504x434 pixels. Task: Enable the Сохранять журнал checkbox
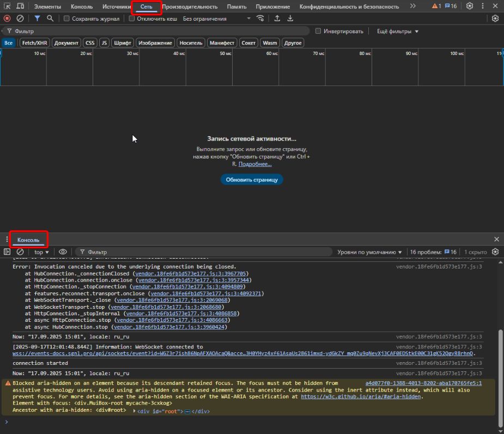click(66, 19)
